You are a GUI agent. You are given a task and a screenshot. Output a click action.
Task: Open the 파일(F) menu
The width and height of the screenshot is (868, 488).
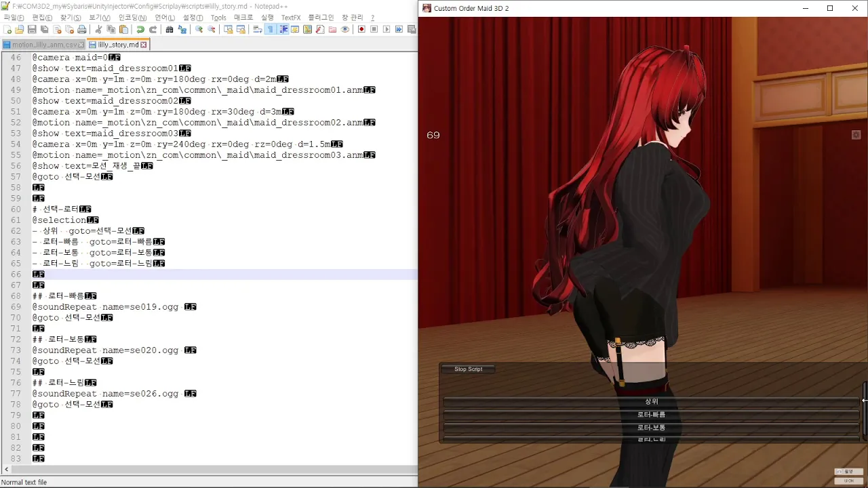(x=14, y=18)
